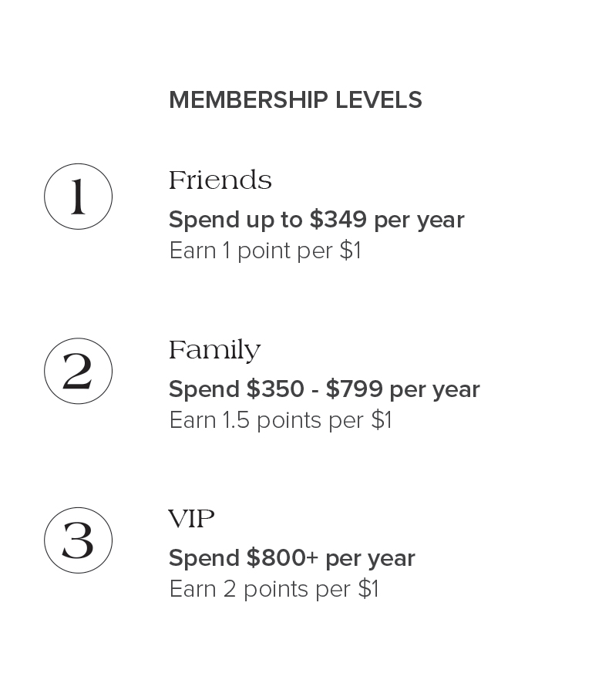The image size is (592, 700).
Task: Click '1.5' in the Family earn rate
Action: click(236, 420)
